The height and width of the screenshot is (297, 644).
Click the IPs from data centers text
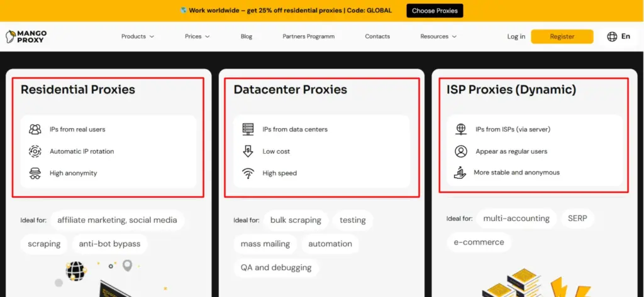295,129
